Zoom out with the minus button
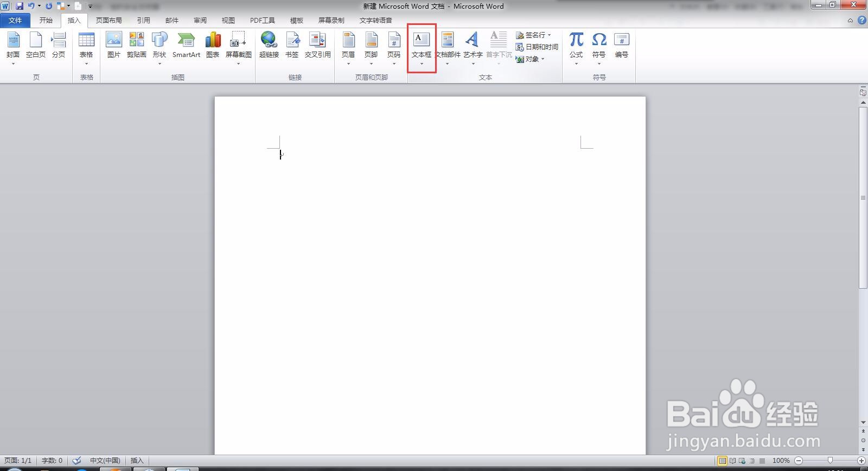Image resolution: width=868 pixels, height=471 pixels. [x=799, y=461]
